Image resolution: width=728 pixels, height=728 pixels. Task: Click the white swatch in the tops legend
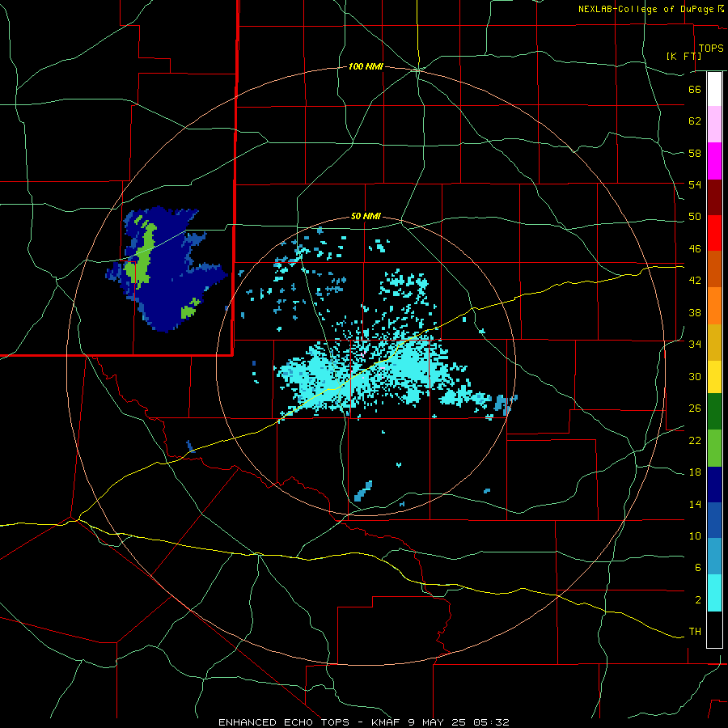[714, 89]
